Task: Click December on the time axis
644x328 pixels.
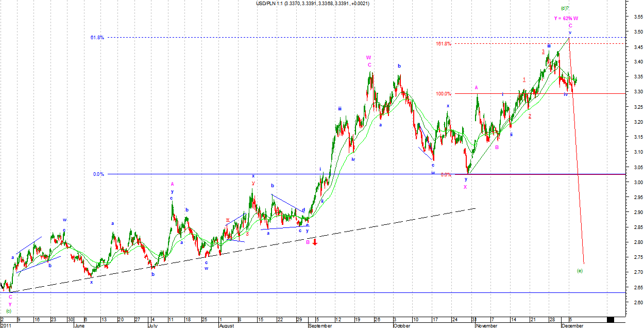Action: point(572,326)
